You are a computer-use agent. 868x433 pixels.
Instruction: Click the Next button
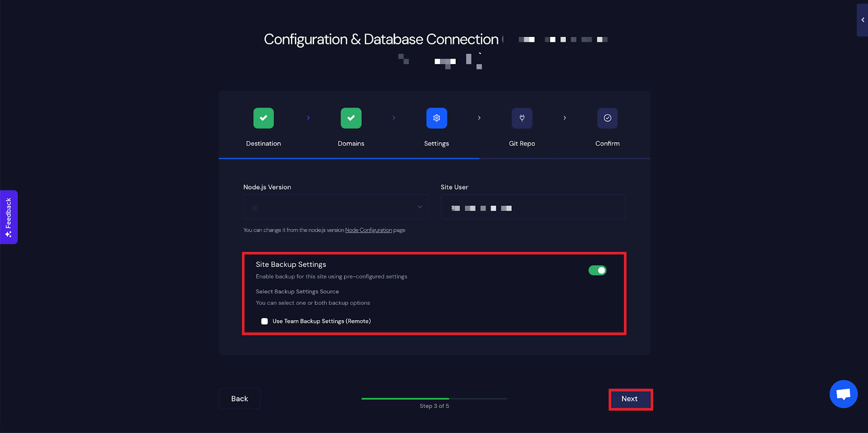(630, 399)
